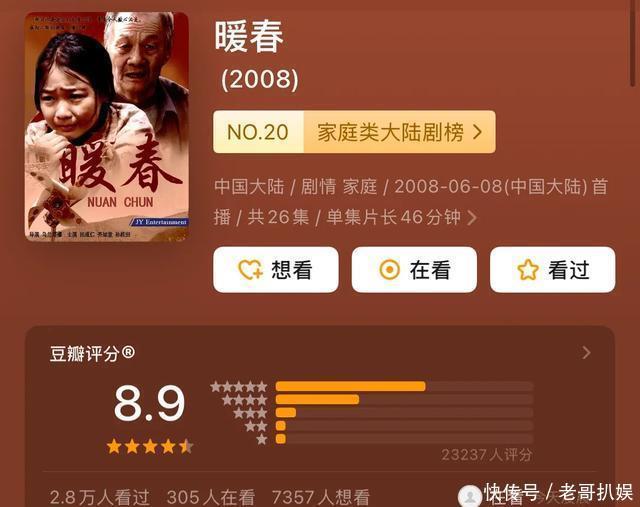Tap the 8.9 rating score
Viewport: 640px width, 507px height.
149,404
